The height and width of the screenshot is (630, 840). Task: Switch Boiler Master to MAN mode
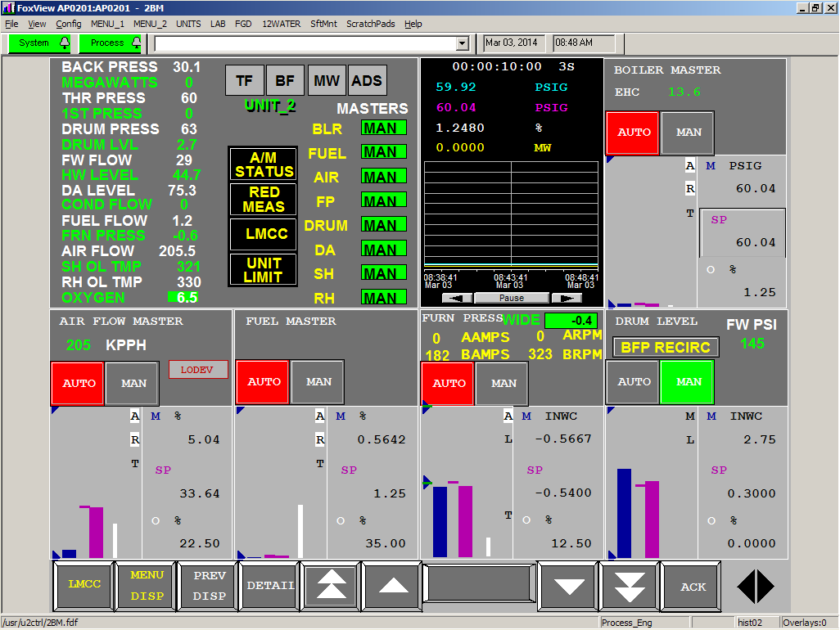point(689,133)
